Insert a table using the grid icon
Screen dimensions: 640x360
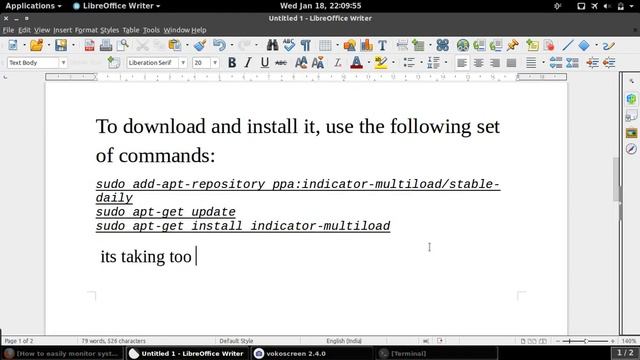pyautogui.click(x=325, y=45)
